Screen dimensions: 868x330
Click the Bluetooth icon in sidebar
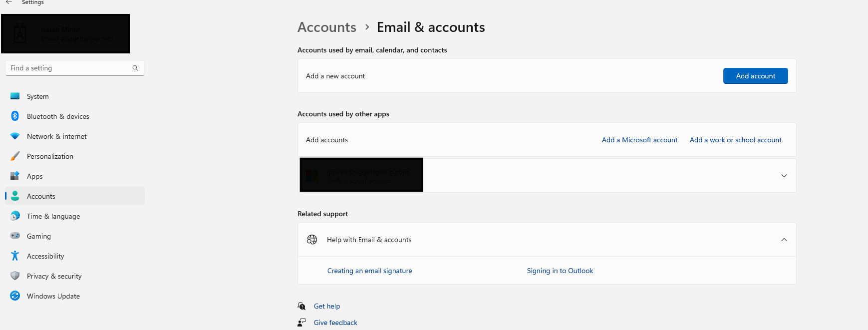click(15, 116)
